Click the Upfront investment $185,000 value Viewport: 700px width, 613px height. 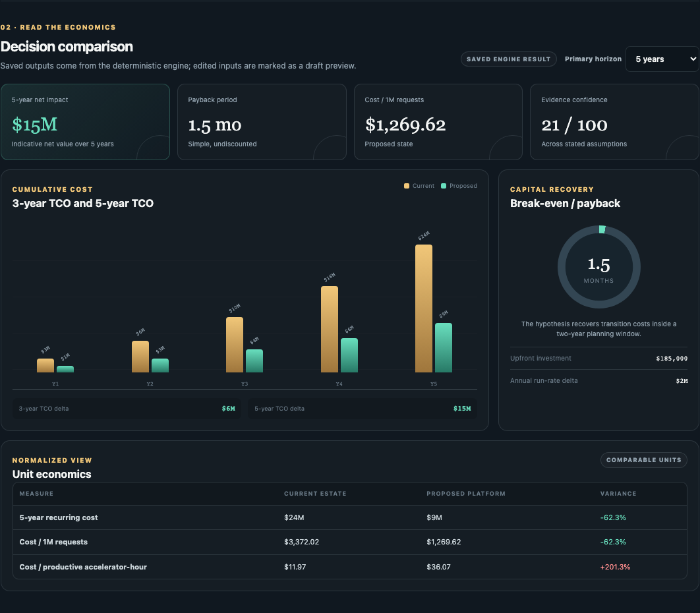[x=672, y=359]
